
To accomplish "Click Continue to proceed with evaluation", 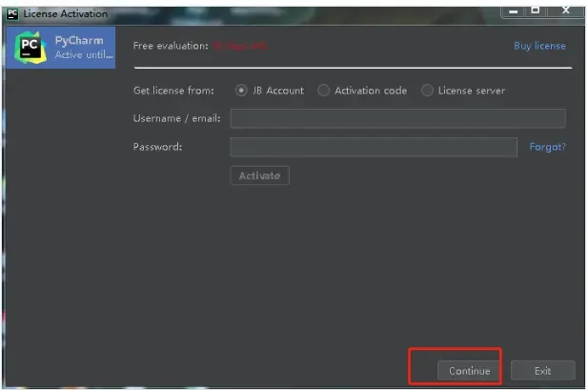I will point(469,370).
